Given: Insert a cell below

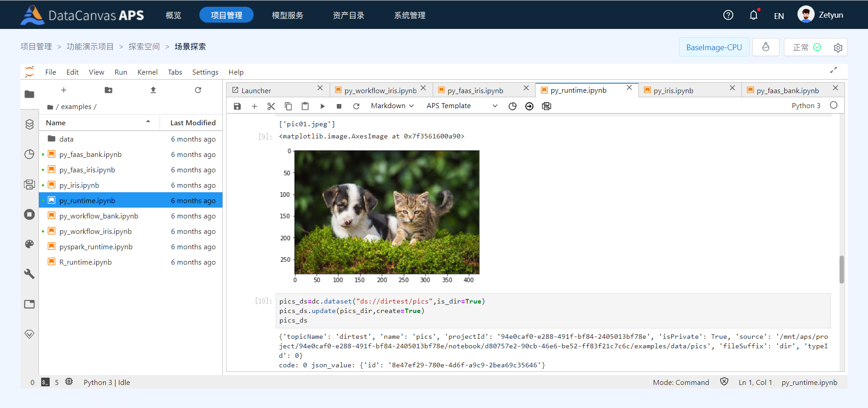Looking at the screenshot, I should pyautogui.click(x=255, y=106).
